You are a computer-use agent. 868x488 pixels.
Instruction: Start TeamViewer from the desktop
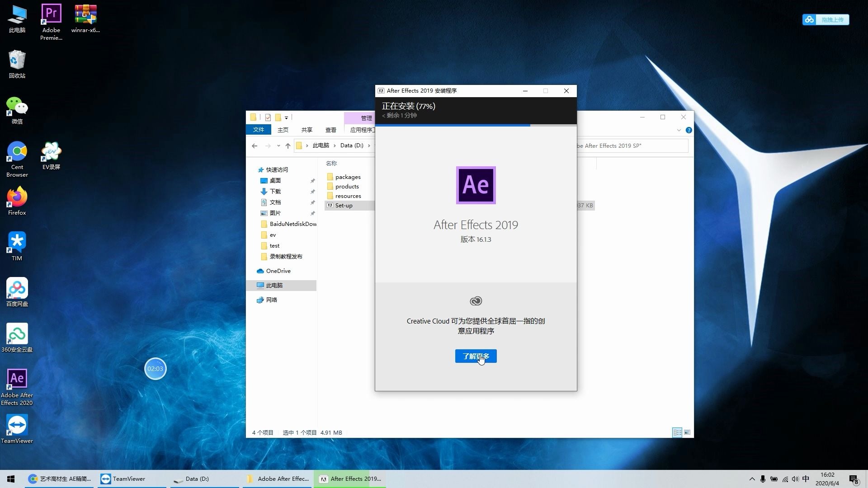click(17, 424)
